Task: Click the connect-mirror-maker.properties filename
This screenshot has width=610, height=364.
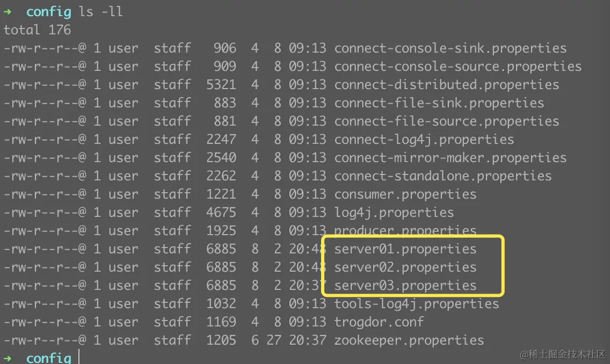Action: tap(450, 158)
